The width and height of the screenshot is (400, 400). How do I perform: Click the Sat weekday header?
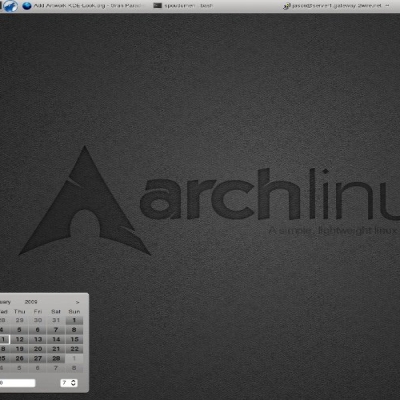click(56, 312)
